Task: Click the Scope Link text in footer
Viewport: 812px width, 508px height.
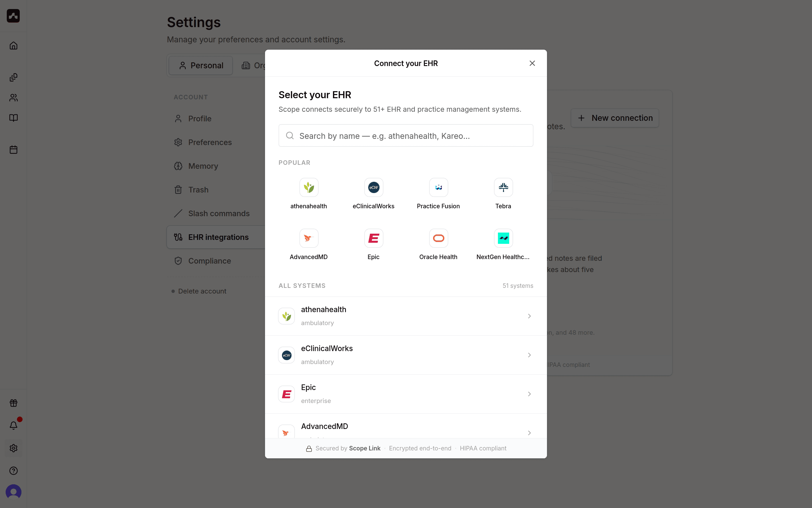Action: (364, 448)
